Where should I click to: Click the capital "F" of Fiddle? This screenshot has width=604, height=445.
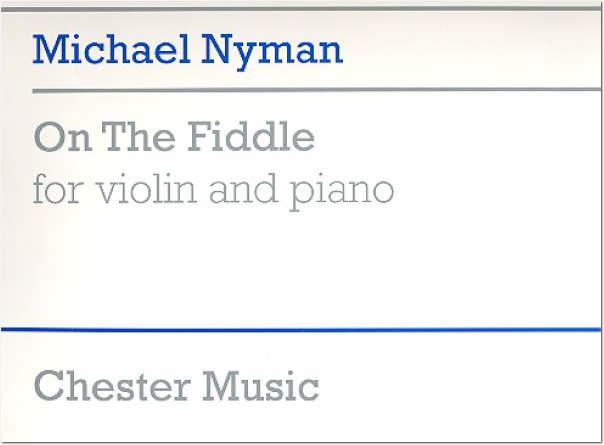point(200,137)
